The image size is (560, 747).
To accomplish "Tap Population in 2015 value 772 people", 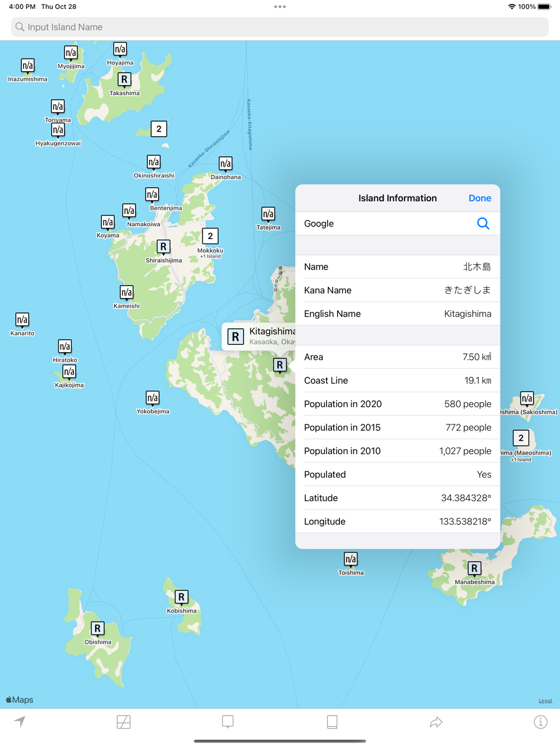I will coord(468,427).
